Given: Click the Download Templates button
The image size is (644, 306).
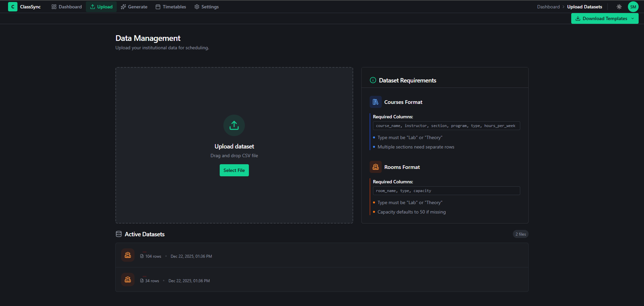Looking at the screenshot, I should coord(605,18).
